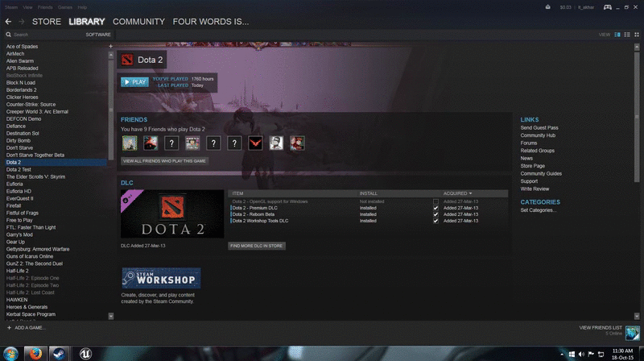This screenshot has height=361, width=644.
Task: Select Kerbal Space Program in games list
Action: (31, 314)
